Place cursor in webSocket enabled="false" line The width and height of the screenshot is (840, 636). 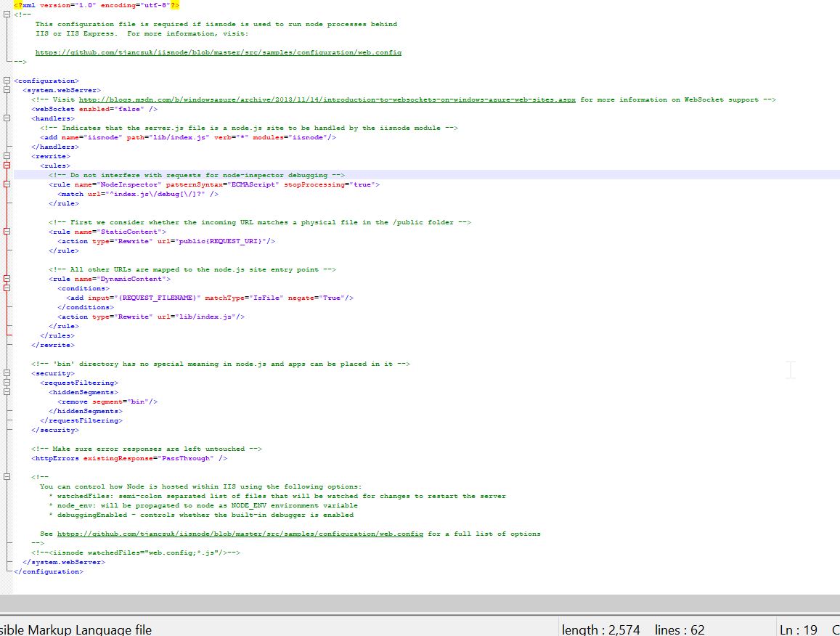(x=94, y=109)
